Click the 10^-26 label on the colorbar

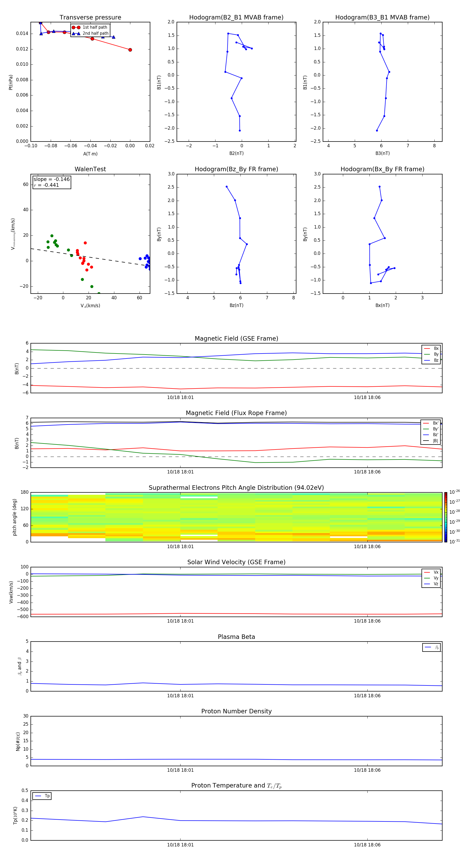(x=455, y=492)
